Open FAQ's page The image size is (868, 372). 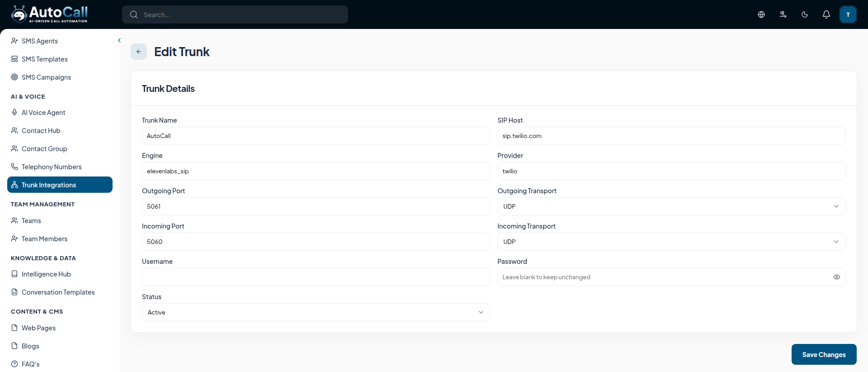[x=60, y=364]
